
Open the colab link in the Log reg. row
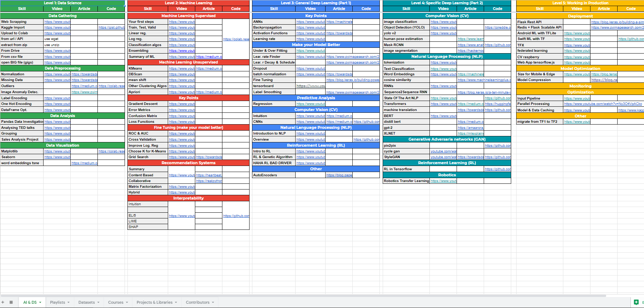(x=236, y=39)
